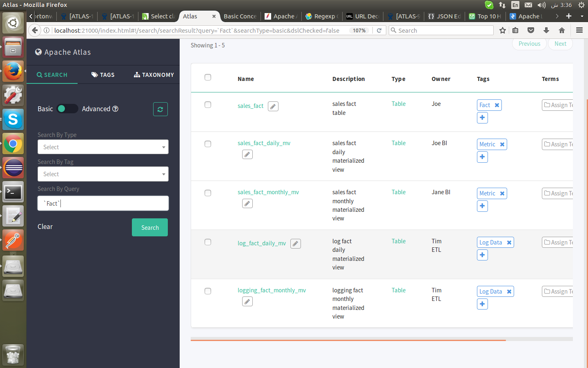Viewport: 588px width, 368px height.
Task: Click the Advanced search help question icon
Action: 115,109
